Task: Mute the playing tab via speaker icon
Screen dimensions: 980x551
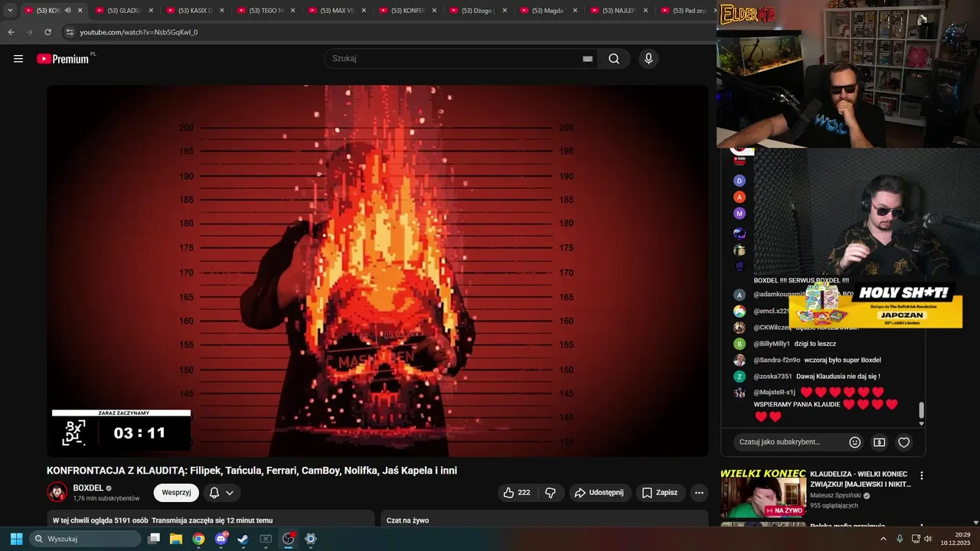Action: coord(67,10)
